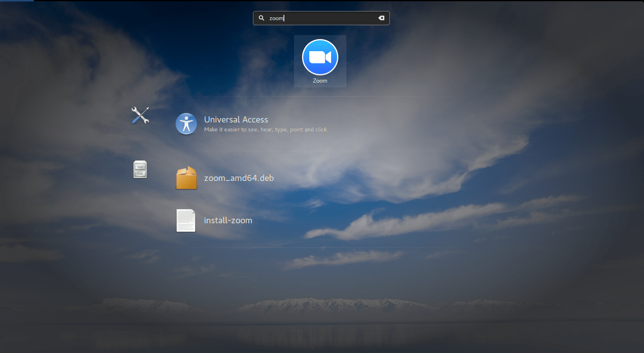
Task: Open the 'install-zoom' file name
Action: tap(228, 220)
